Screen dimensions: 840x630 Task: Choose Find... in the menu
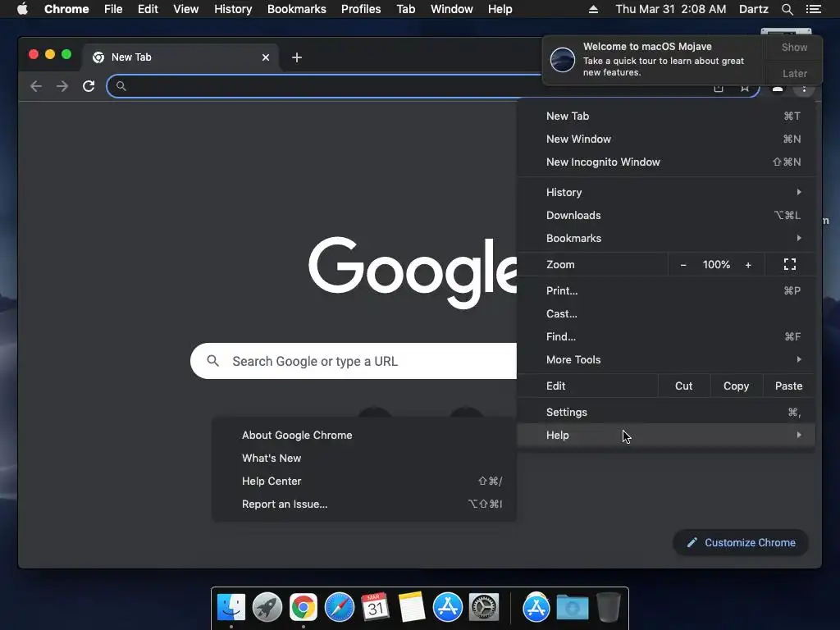click(666, 337)
